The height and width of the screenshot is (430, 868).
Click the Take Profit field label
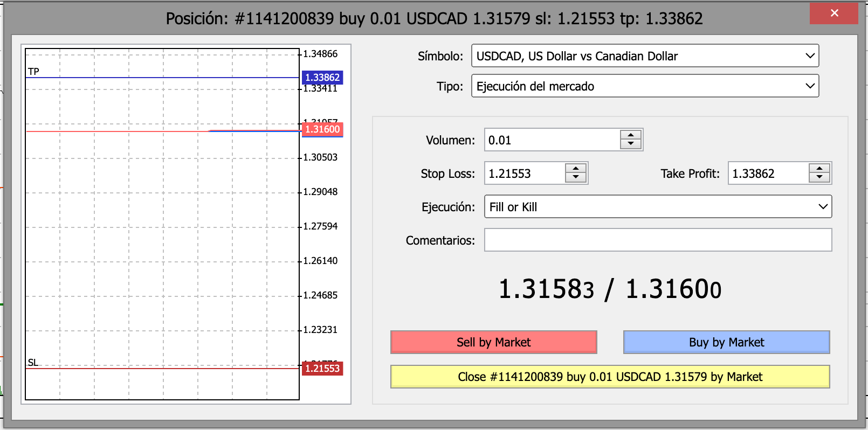coord(691,174)
